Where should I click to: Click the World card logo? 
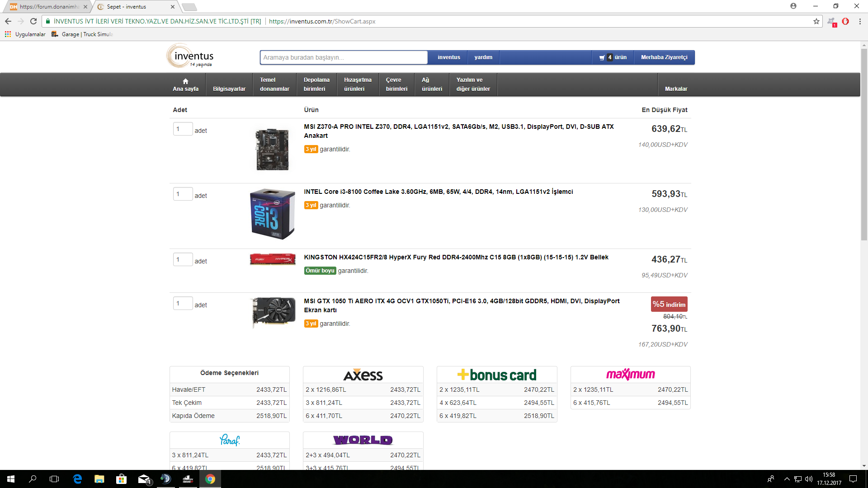tap(363, 440)
